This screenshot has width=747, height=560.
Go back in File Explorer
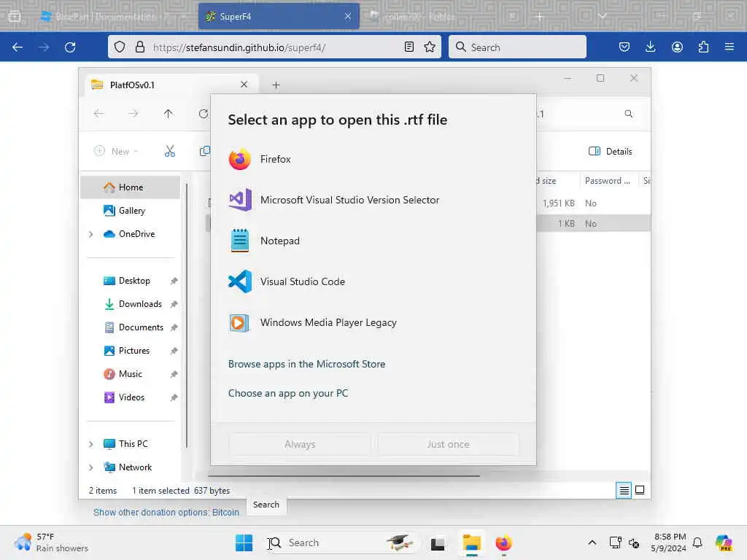point(98,114)
